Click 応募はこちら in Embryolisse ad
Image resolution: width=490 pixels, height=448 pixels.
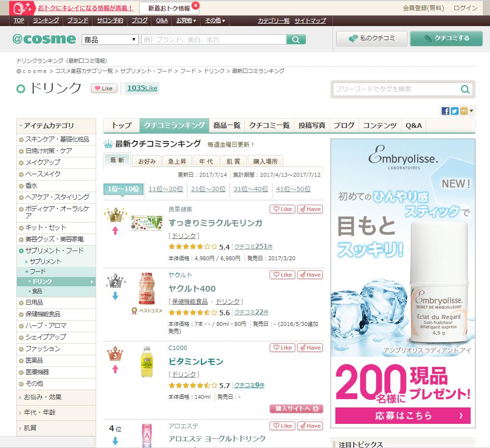click(403, 416)
